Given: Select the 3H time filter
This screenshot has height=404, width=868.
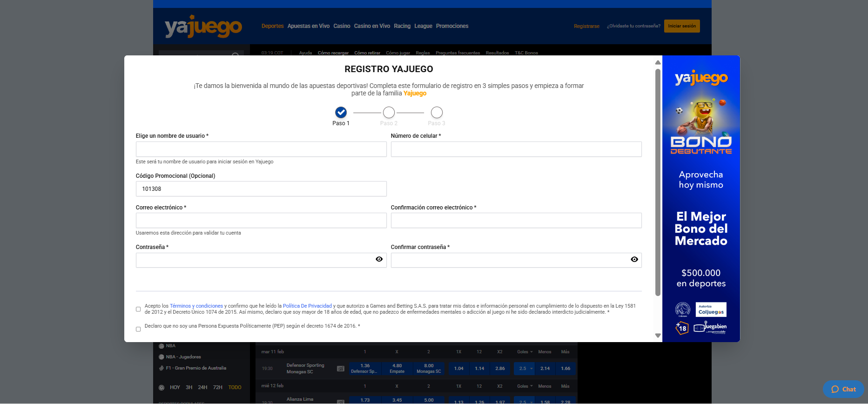Looking at the screenshot, I should coord(189,387).
